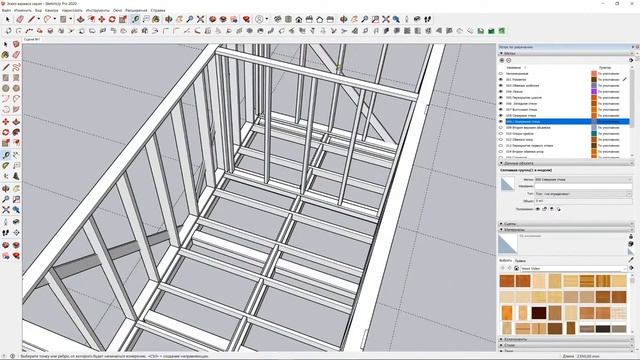Collapse the Материалы panel header
The image size is (640, 360).
pyautogui.click(x=566, y=230)
